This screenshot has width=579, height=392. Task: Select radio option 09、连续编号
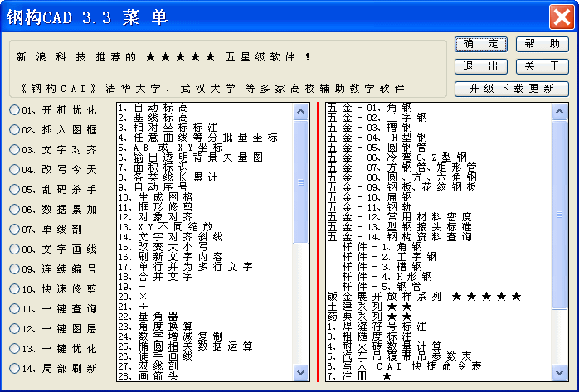(53, 269)
